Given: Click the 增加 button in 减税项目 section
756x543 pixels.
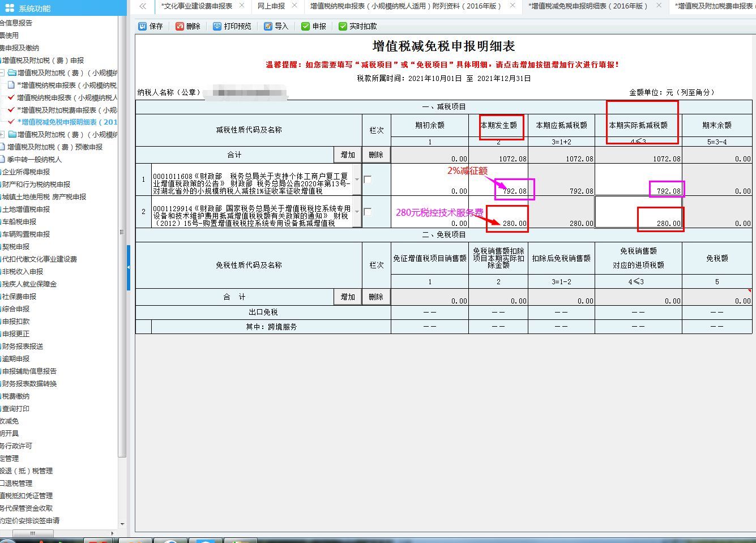Looking at the screenshot, I should coord(347,154).
